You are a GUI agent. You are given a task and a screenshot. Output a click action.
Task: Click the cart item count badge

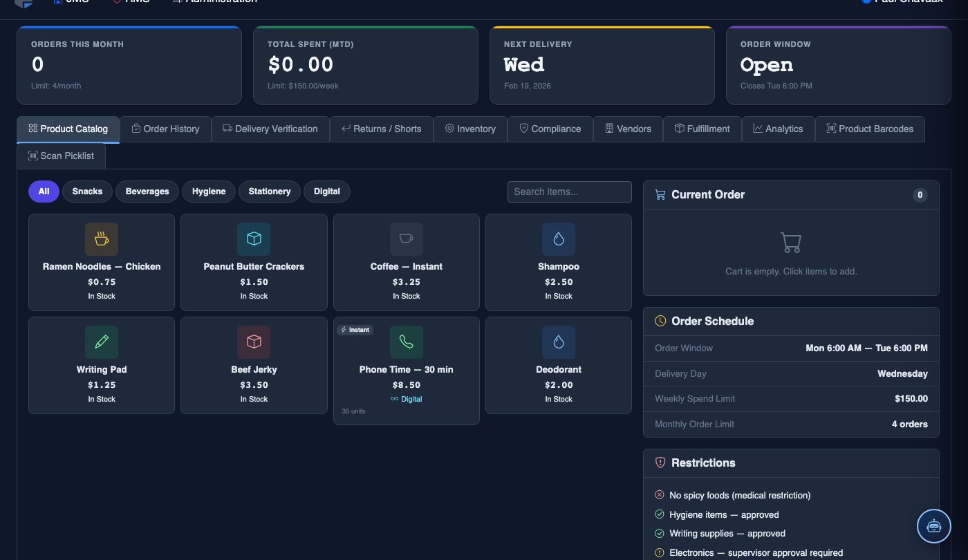[920, 195]
